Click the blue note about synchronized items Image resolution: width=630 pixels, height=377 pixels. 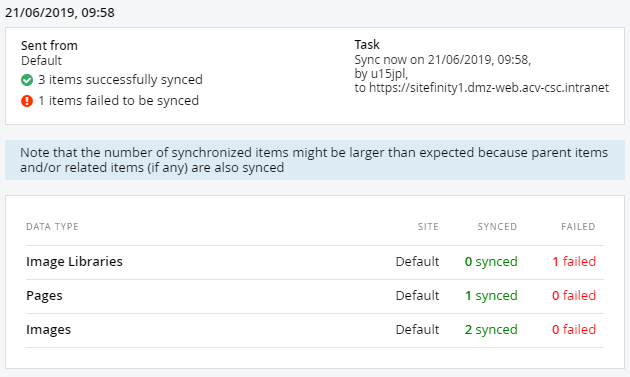[315, 160]
